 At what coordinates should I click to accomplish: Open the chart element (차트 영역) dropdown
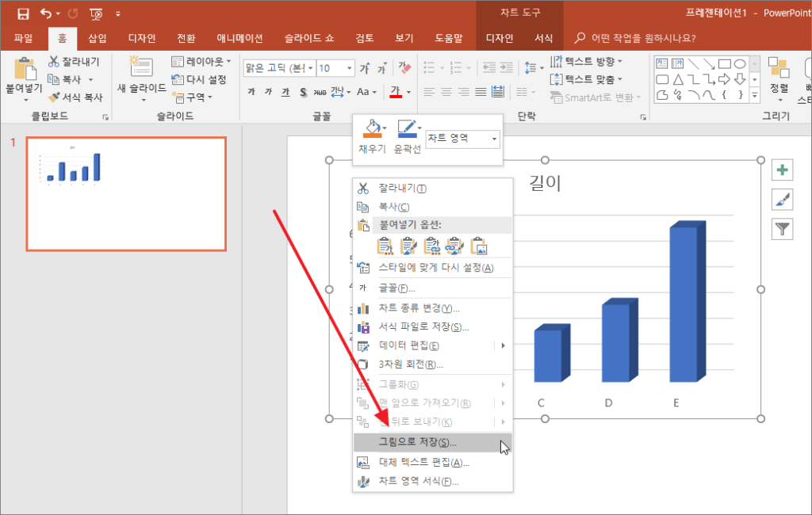click(494, 139)
